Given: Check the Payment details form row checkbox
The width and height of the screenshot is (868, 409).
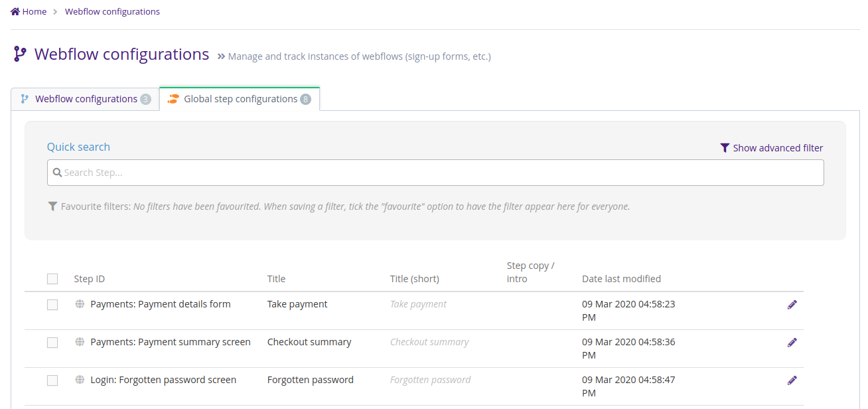Looking at the screenshot, I should 52,305.
